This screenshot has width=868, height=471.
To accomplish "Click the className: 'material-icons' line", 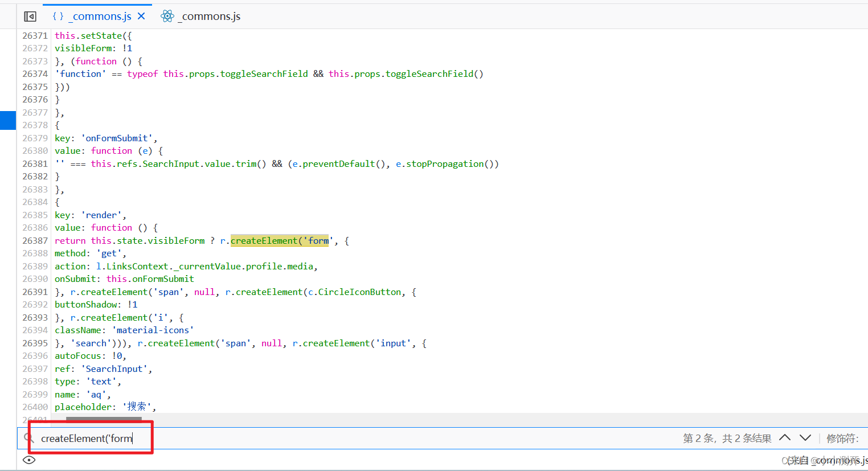I will pos(124,330).
